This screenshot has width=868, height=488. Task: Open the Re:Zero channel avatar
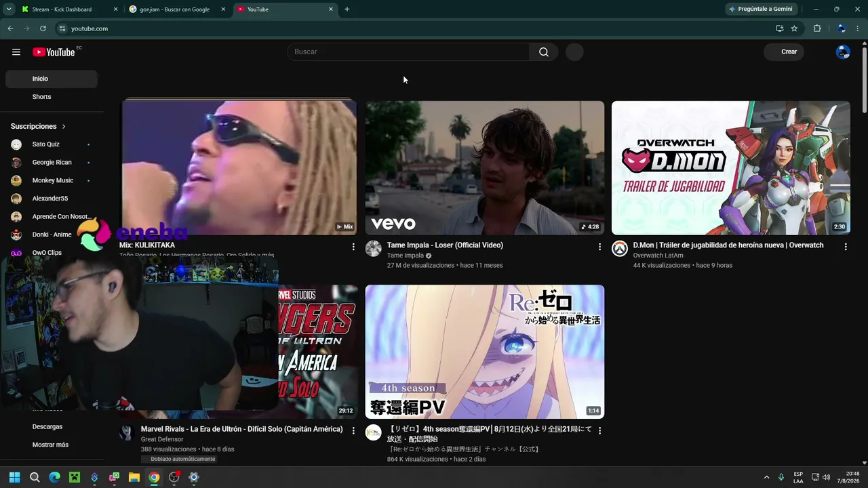(x=374, y=433)
